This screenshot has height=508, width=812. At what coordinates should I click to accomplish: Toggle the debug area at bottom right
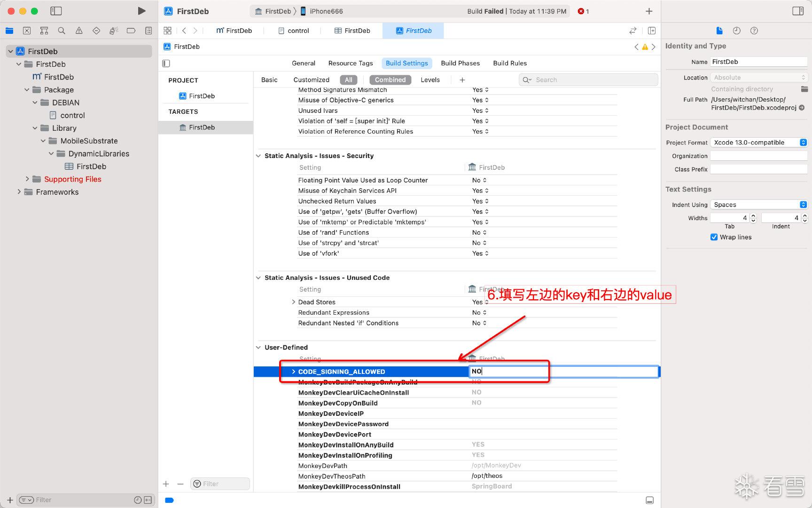click(x=649, y=500)
